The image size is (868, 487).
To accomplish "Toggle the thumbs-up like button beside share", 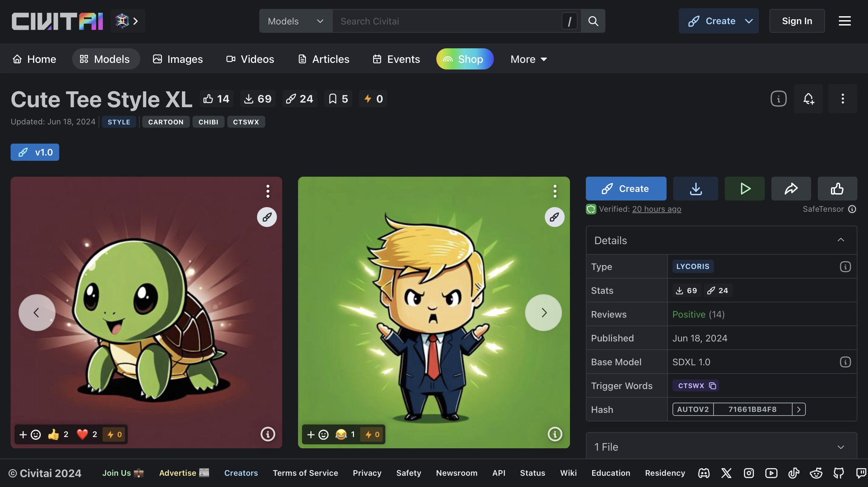I will pyautogui.click(x=837, y=189).
